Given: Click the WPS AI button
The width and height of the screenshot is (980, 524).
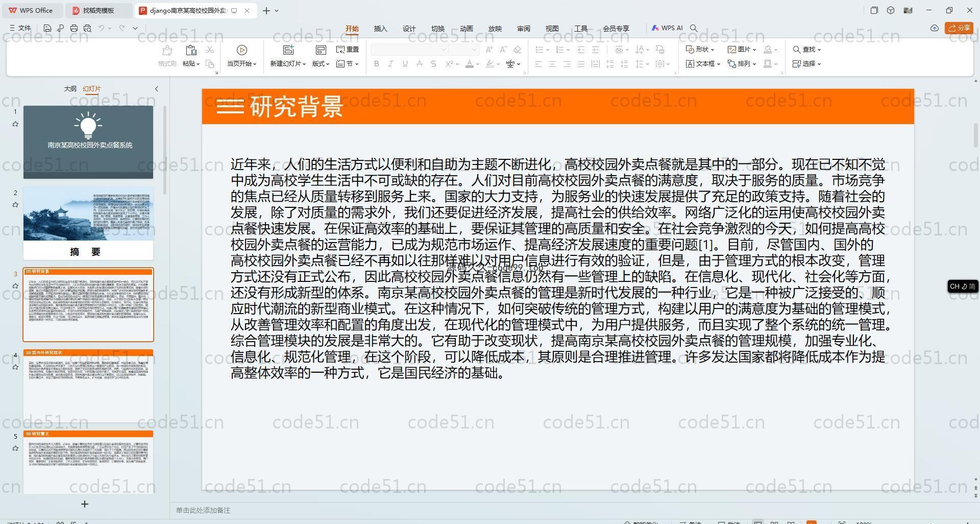Looking at the screenshot, I should (x=667, y=28).
